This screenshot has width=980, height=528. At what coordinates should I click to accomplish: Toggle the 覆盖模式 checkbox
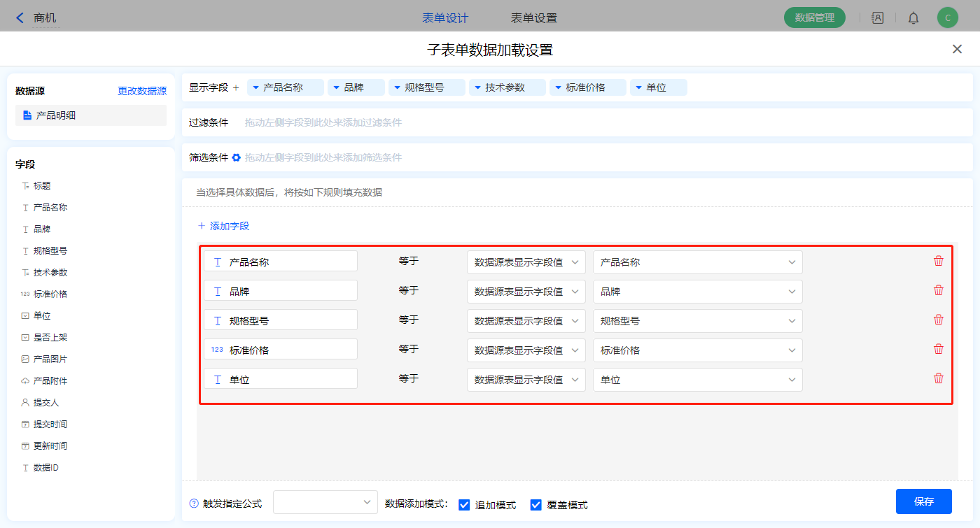click(x=536, y=505)
